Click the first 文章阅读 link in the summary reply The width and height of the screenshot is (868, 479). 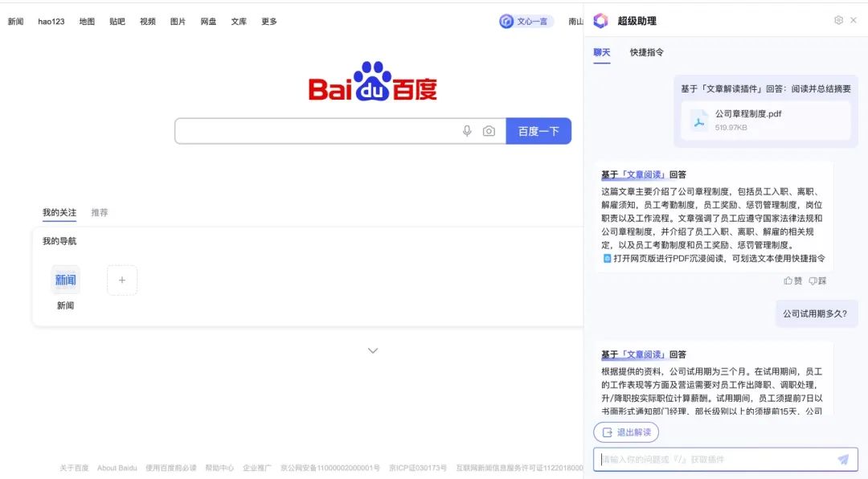point(643,175)
